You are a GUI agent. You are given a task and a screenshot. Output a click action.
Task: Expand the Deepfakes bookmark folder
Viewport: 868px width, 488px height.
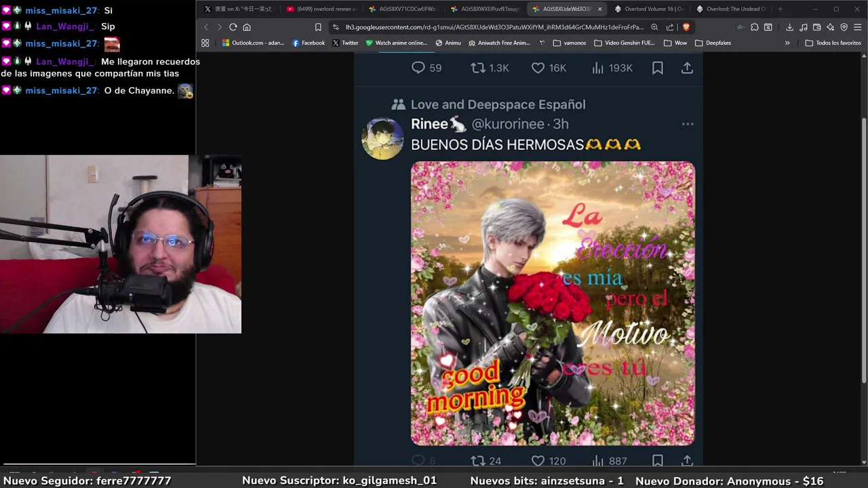tap(713, 43)
